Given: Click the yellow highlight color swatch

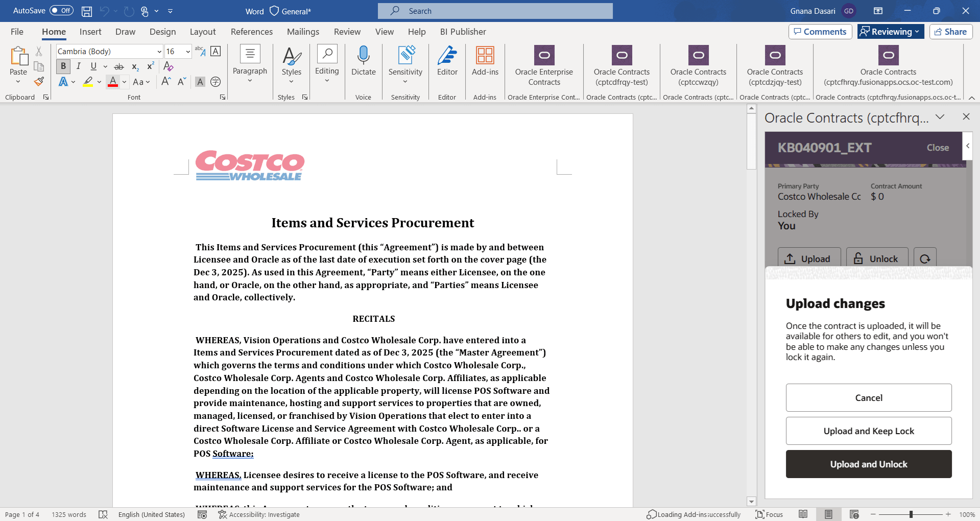Looking at the screenshot, I should click(x=88, y=82).
